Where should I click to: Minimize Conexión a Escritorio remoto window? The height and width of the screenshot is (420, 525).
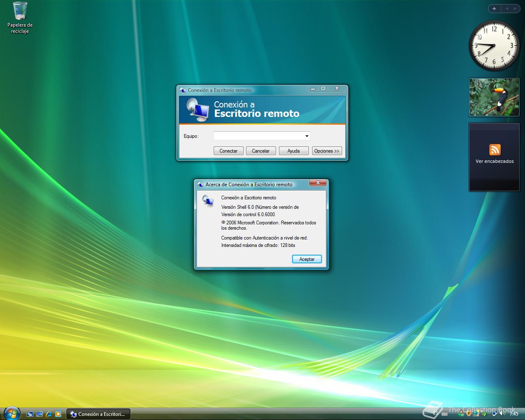(x=313, y=88)
